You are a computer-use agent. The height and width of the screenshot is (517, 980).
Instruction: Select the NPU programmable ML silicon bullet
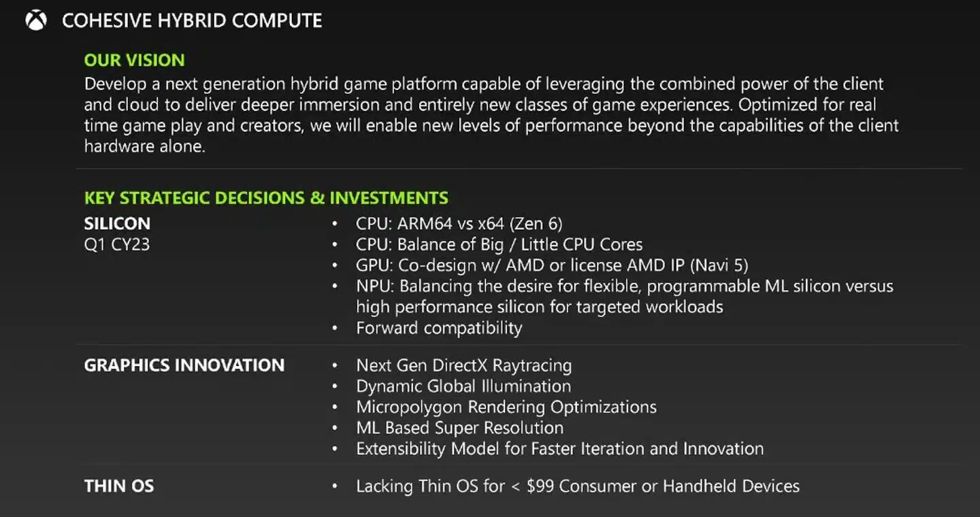(625, 297)
